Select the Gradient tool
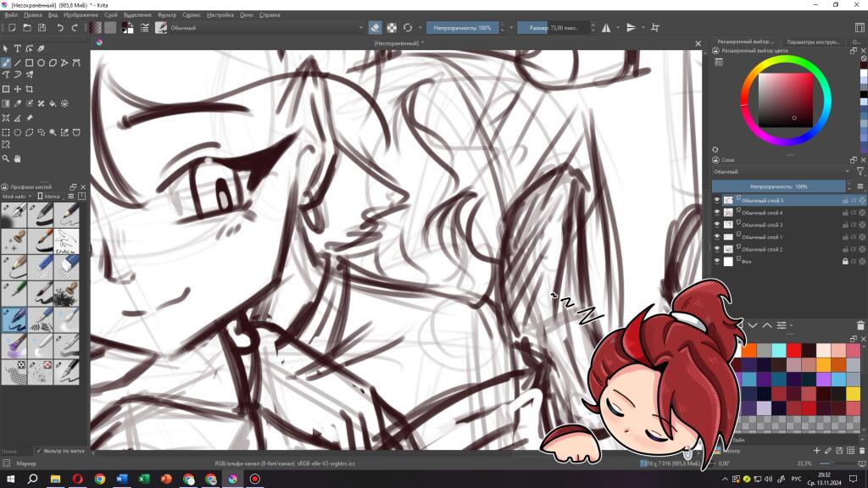The image size is (868, 488). 6,103
